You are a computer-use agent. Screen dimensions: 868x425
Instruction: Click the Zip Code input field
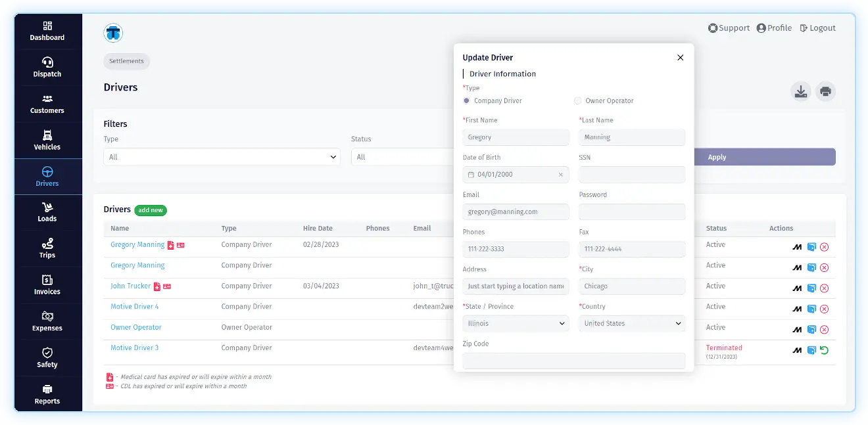pos(573,361)
